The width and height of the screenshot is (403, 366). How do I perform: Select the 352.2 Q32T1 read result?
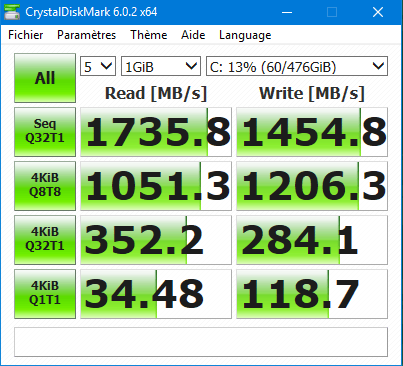click(x=156, y=240)
